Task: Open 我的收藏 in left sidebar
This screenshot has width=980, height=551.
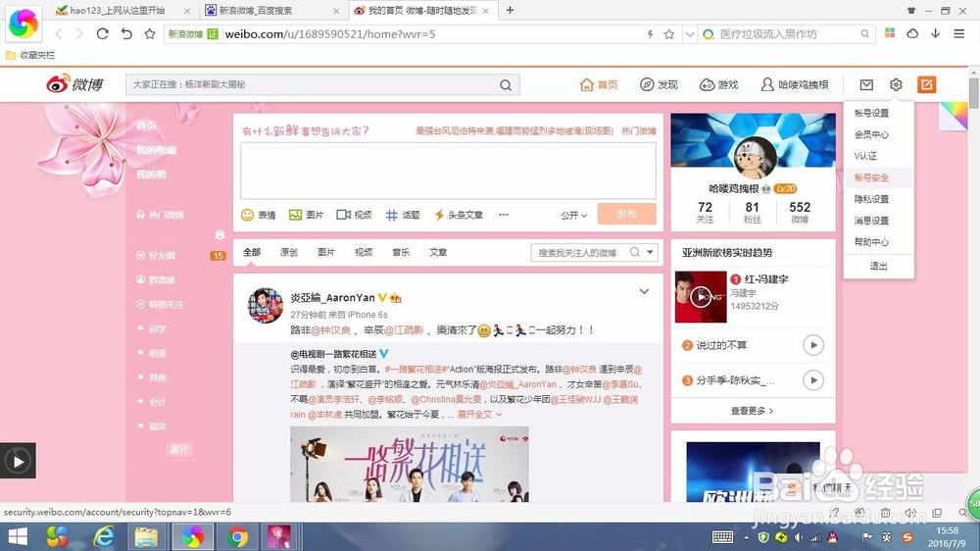Action: [156, 150]
